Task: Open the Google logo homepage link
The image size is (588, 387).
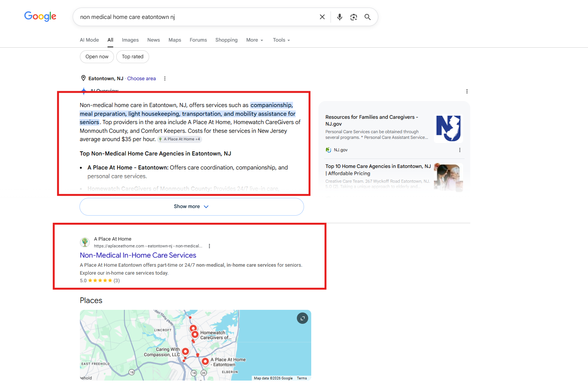Action: click(40, 16)
